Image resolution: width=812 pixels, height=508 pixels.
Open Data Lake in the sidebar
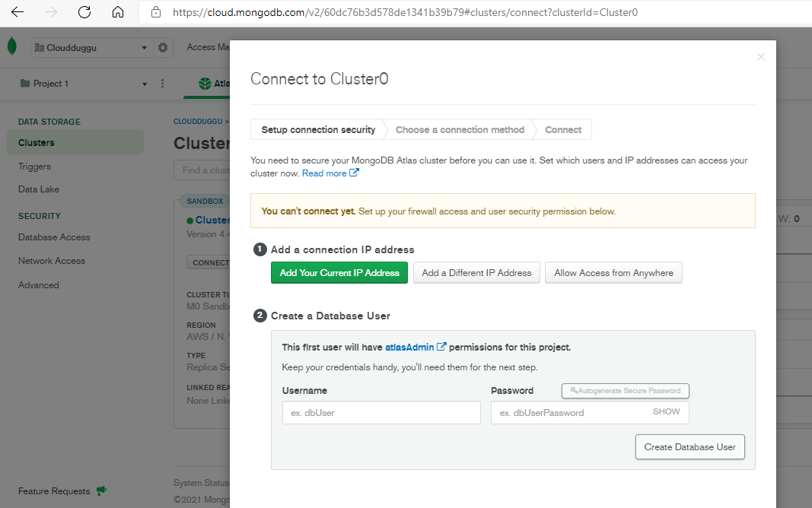pos(38,189)
